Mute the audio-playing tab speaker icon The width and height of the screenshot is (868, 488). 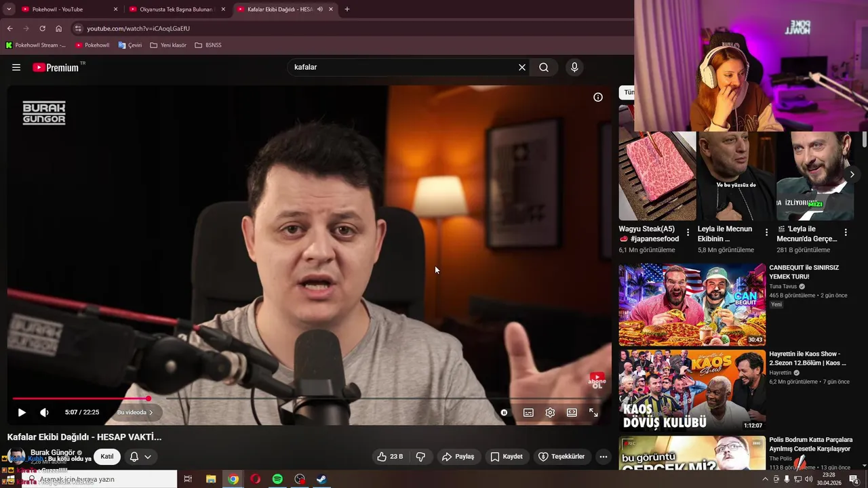(x=319, y=9)
